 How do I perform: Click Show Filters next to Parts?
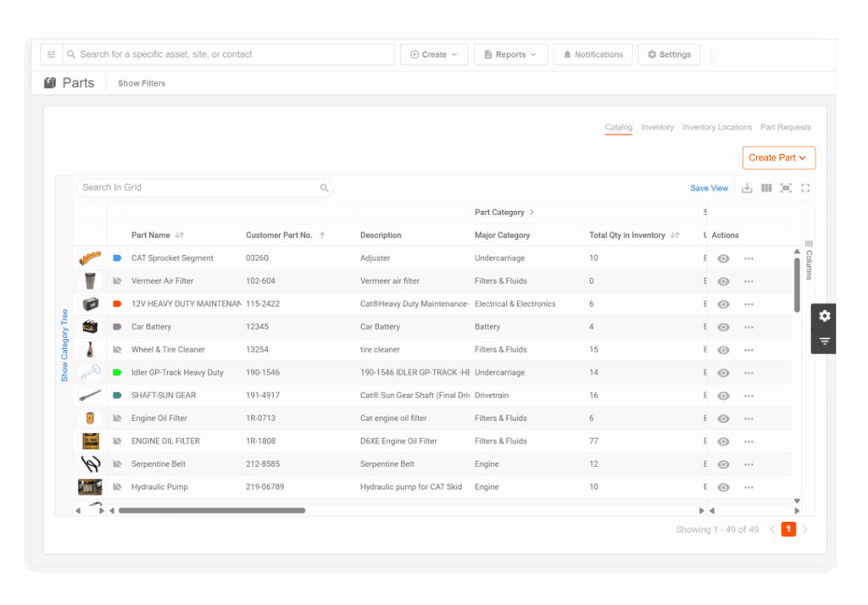(140, 83)
